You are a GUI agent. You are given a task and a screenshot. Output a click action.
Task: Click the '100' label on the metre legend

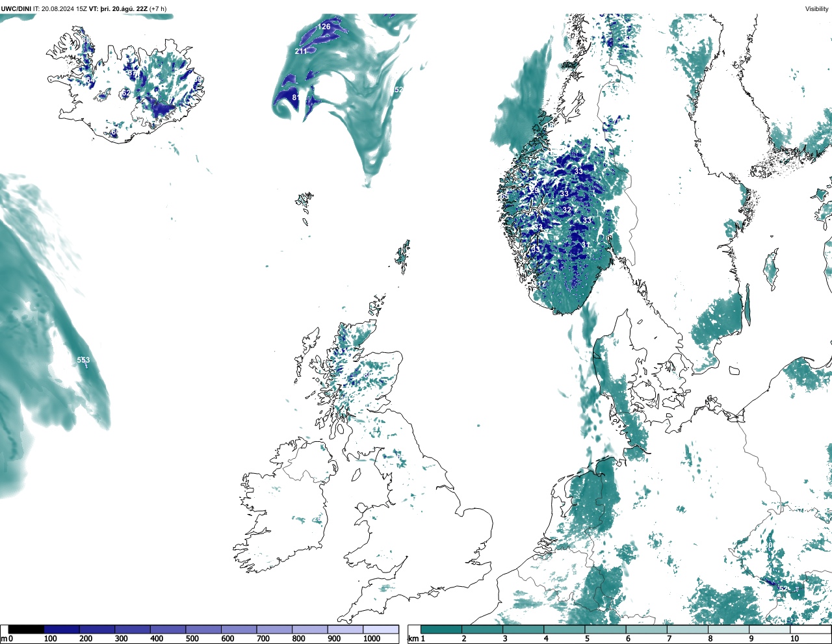[51, 639]
